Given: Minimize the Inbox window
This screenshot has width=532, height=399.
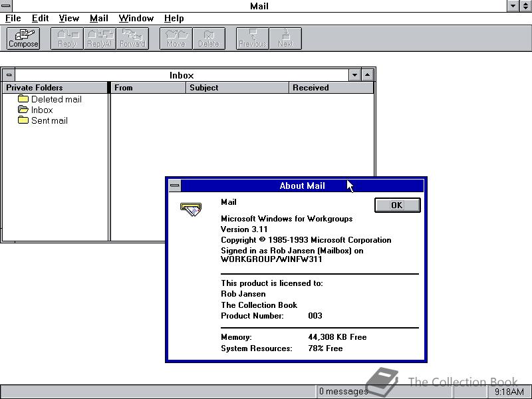Looking at the screenshot, I should (354, 75).
